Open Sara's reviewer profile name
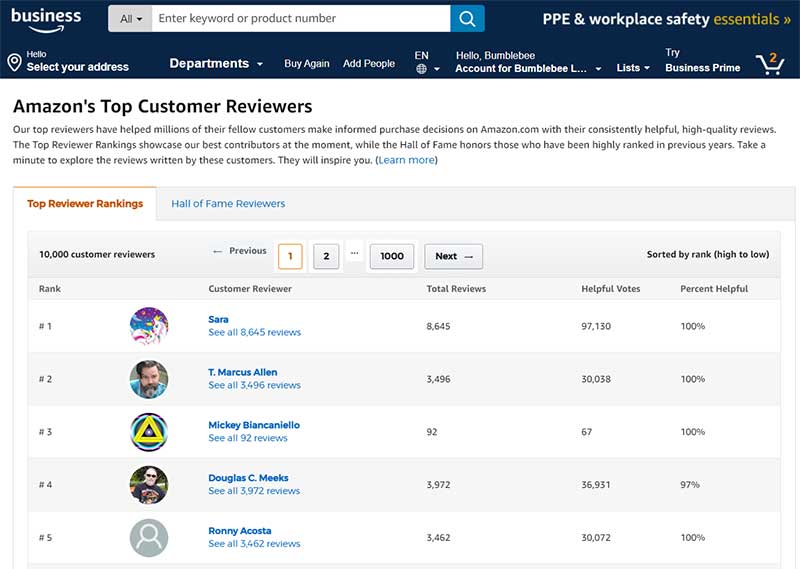This screenshot has width=800, height=569. (x=218, y=319)
